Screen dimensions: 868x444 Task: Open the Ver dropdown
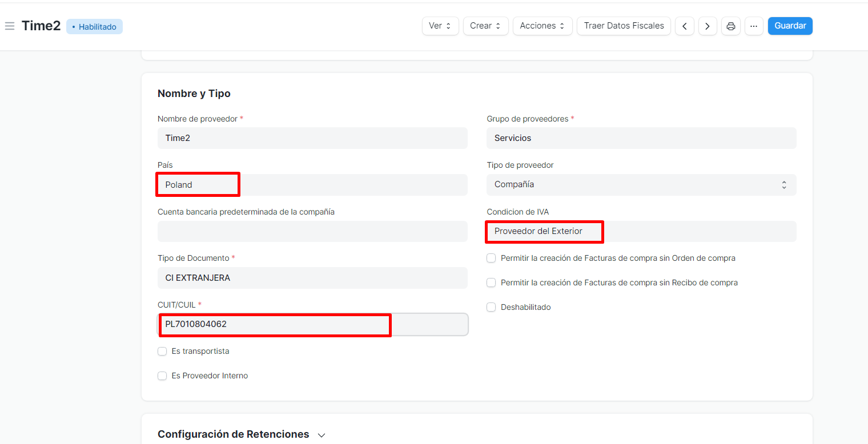coord(440,26)
